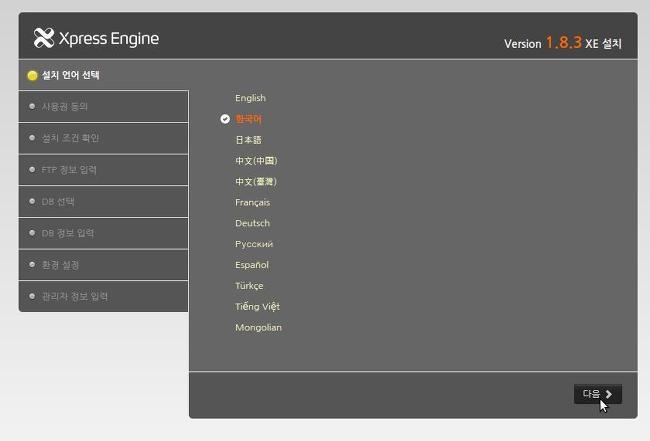Screen dimensions: 650x441
Task: Select Deutsch language option
Action: (252, 223)
